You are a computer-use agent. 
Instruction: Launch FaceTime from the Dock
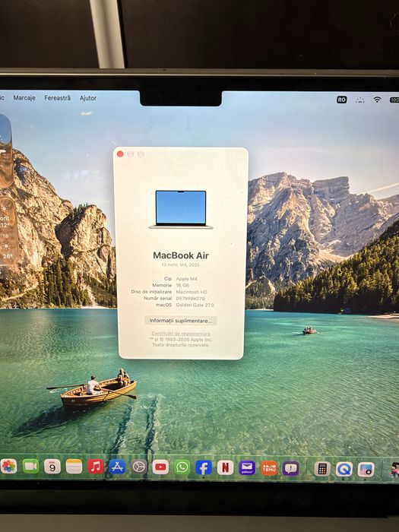click(x=30, y=467)
